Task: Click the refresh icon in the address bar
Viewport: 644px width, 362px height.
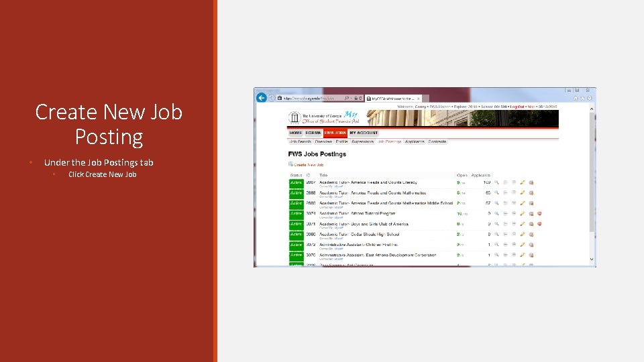Action: (360, 98)
